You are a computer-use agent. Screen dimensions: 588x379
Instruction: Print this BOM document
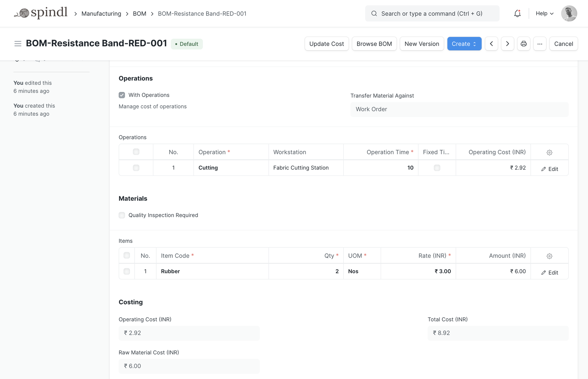523,44
